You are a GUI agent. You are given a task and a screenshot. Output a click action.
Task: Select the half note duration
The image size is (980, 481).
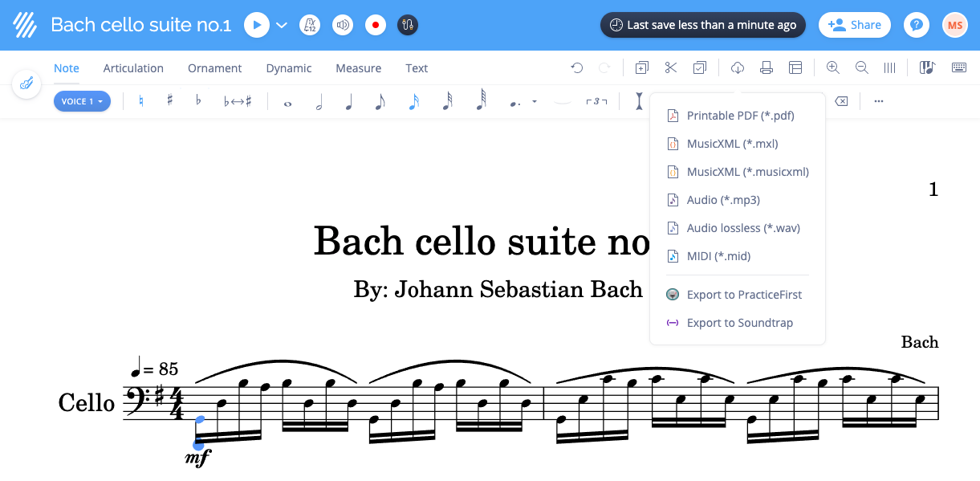coord(319,102)
